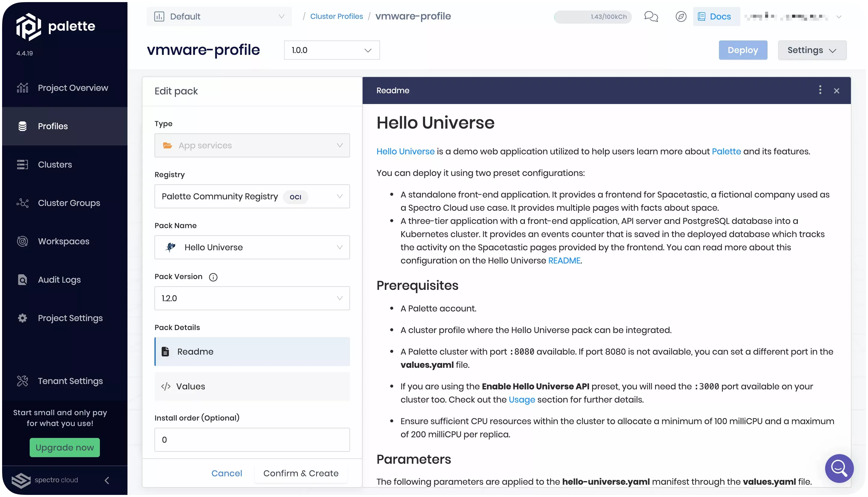Image resolution: width=868 pixels, height=497 pixels.
Task: Click the Pack Version info icon
Action: click(x=213, y=277)
